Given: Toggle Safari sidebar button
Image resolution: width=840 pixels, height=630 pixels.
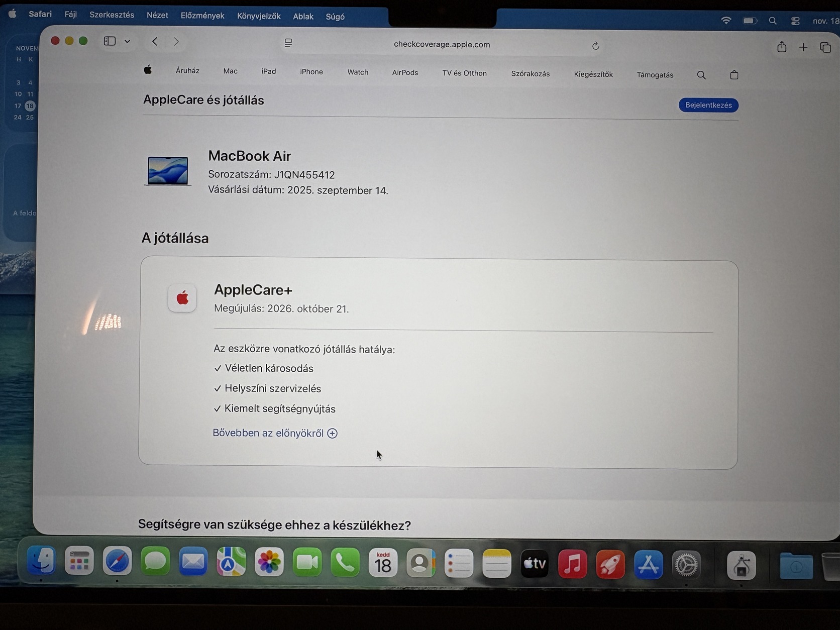Looking at the screenshot, I should pos(110,41).
